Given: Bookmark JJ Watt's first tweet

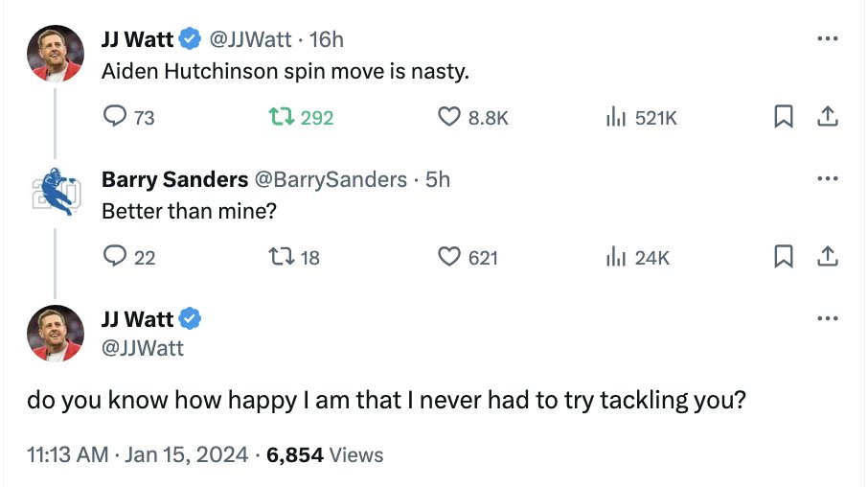Looking at the screenshot, I should [x=784, y=117].
